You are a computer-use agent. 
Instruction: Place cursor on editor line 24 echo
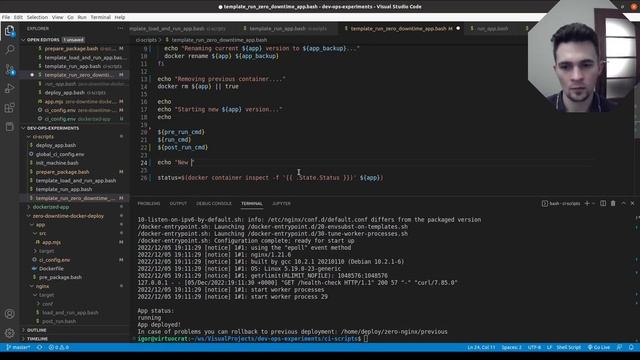(x=164, y=162)
